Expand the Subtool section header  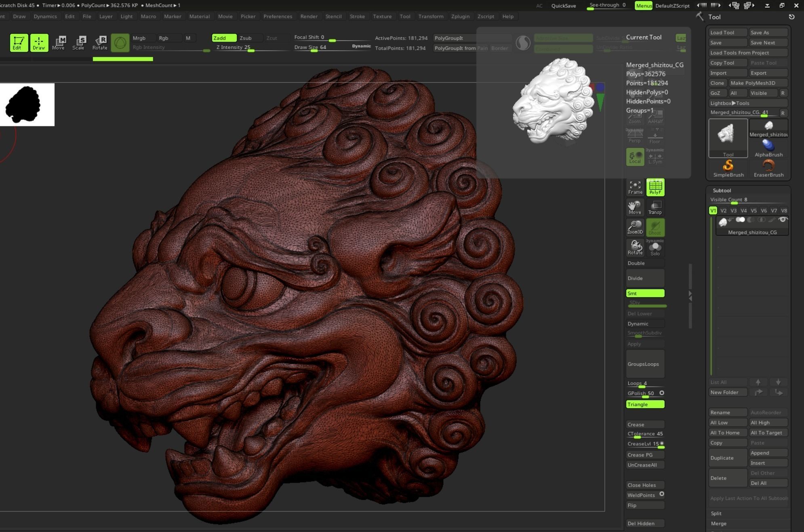[722, 191]
